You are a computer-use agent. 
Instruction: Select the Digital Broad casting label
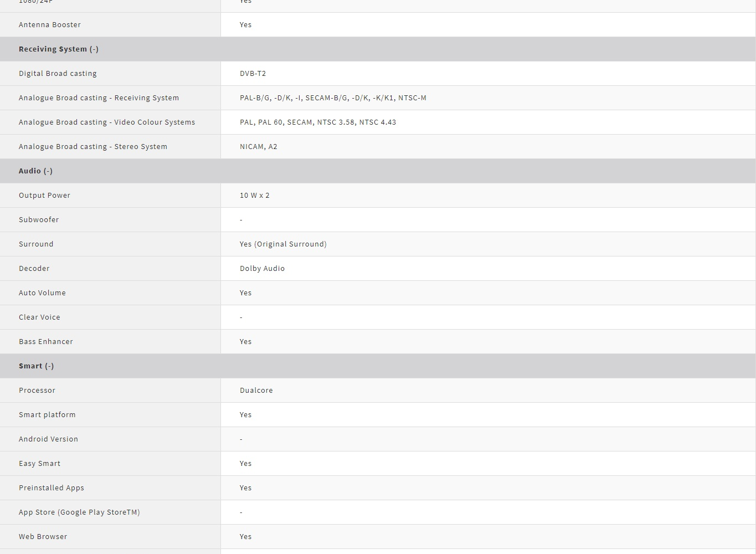(58, 74)
